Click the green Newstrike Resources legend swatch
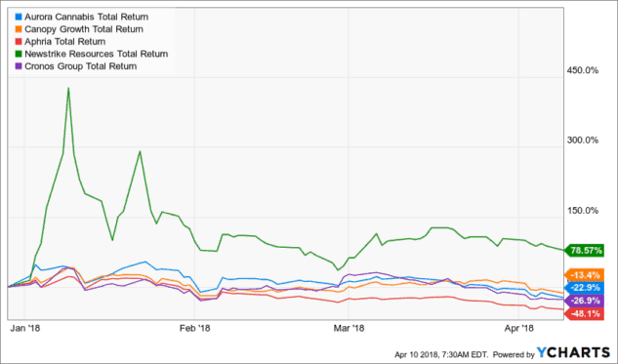The height and width of the screenshot is (364, 618). pyautogui.click(x=18, y=54)
